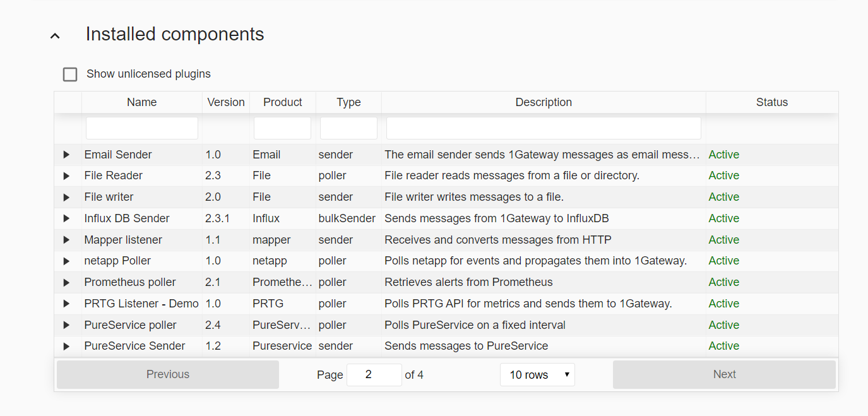Click the Next page button
Image resolution: width=868 pixels, height=416 pixels.
click(x=724, y=374)
